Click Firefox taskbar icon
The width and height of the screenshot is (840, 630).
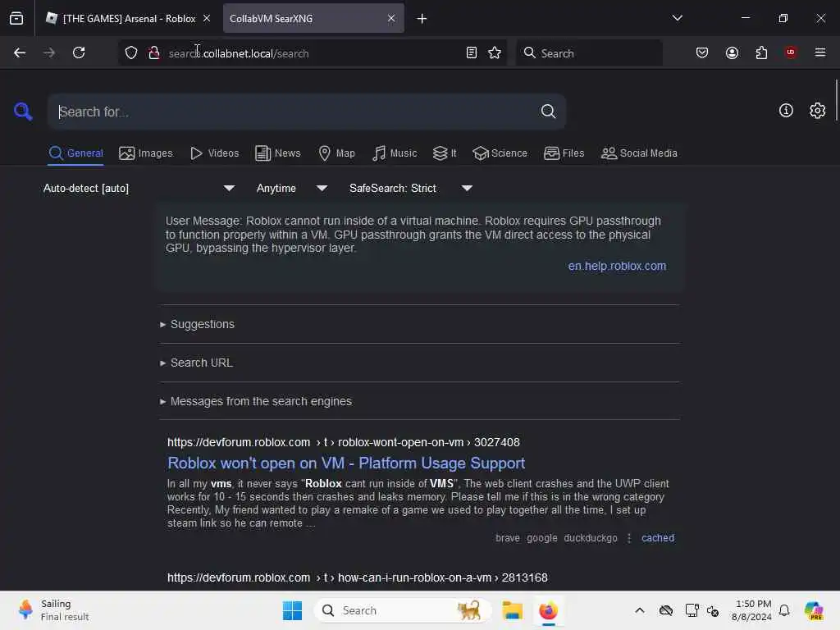[x=548, y=610]
